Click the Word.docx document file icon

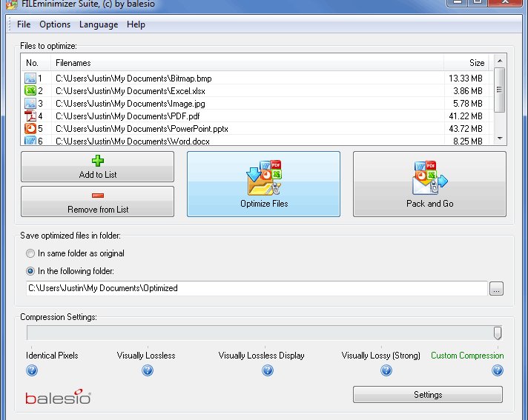tap(30, 141)
